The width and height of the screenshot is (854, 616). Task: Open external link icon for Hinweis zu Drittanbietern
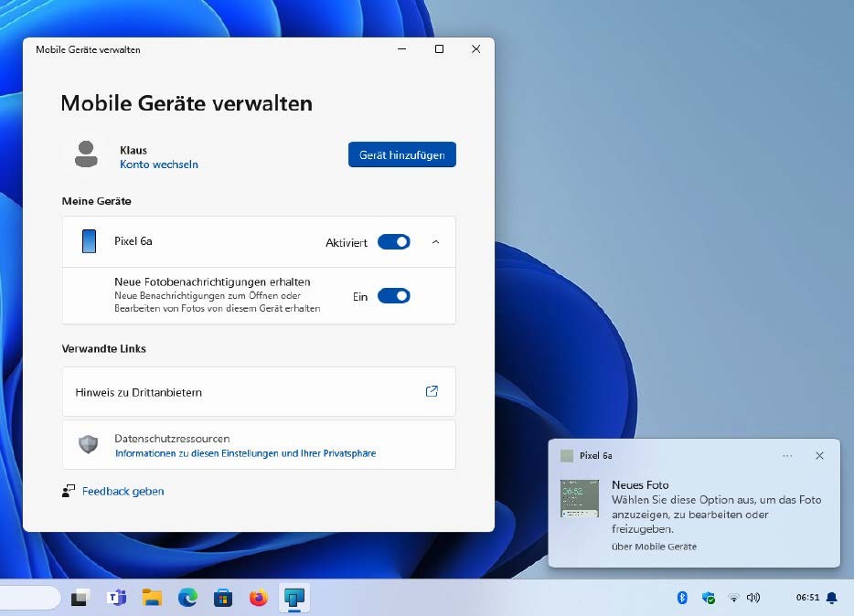pyautogui.click(x=432, y=391)
